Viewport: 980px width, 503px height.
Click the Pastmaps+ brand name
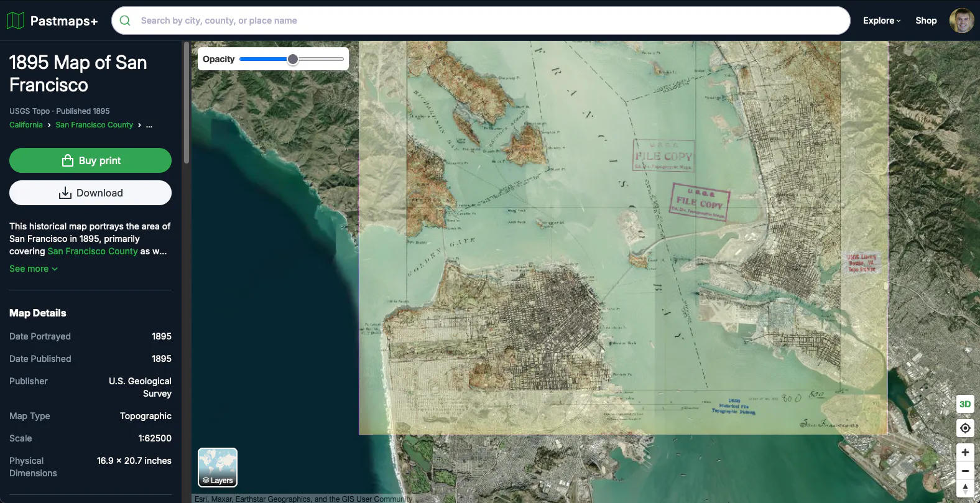click(x=64, y=21)
